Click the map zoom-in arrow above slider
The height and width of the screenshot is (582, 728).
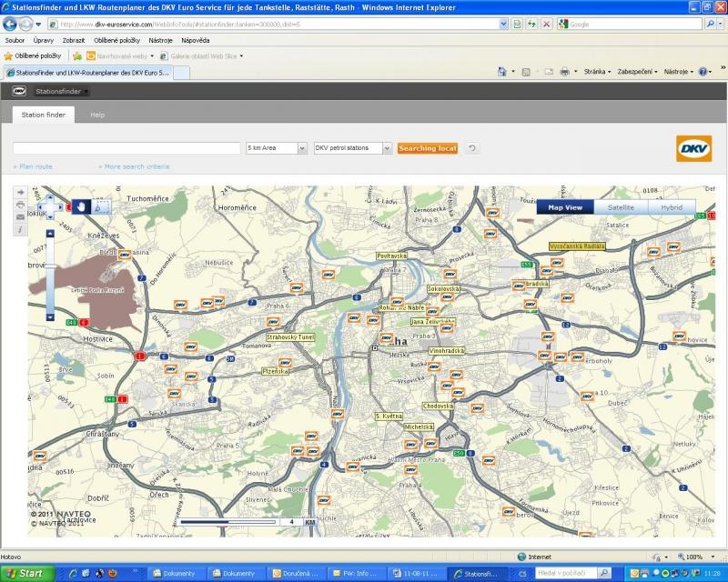(50, 234)
